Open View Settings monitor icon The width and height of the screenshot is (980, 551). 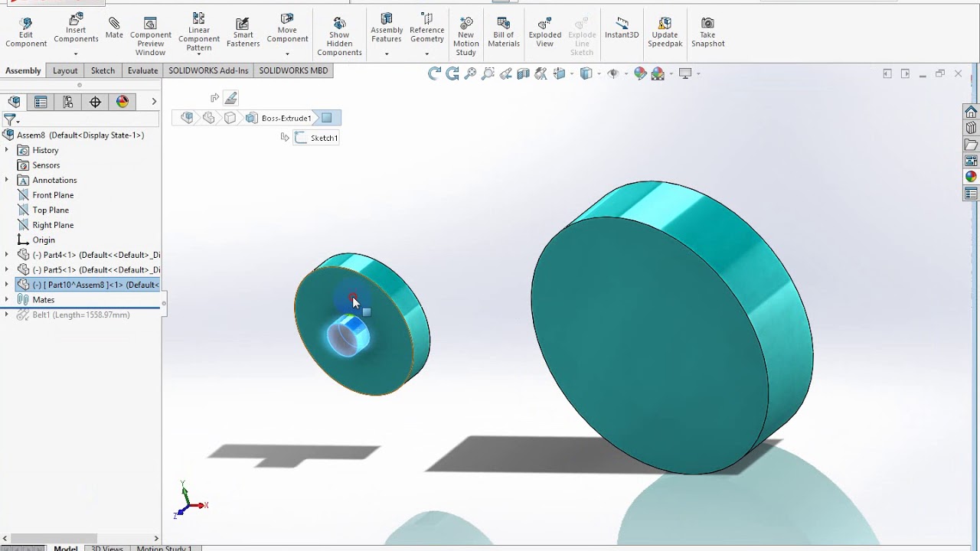[685, 73]
